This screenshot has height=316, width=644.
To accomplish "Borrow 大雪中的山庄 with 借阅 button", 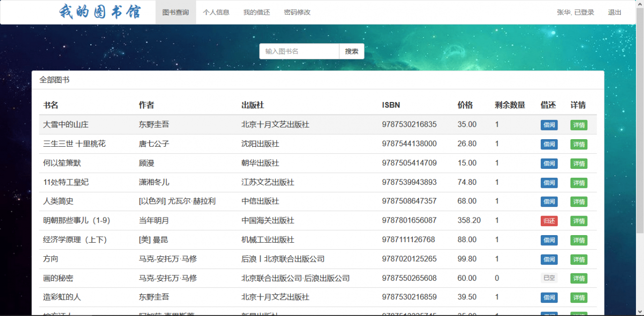I will click(549, 125).
